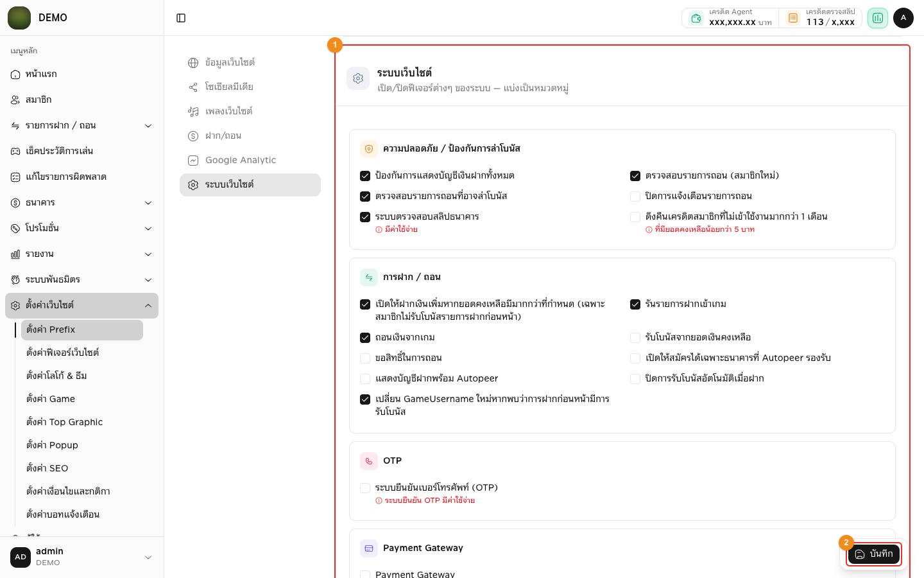The width and height of the screenshot is (924, 578).
Task: Open ตั้งค่า SEO submenu item
Action: [82, 468]
